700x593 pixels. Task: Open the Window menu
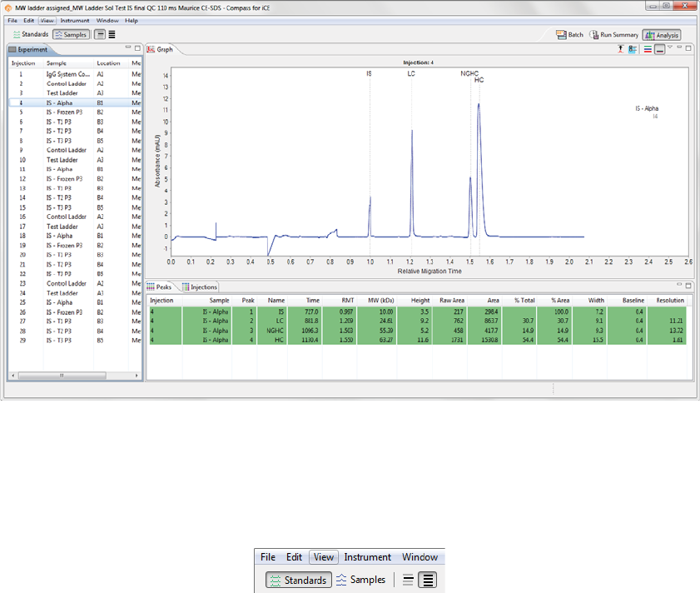pyautogui.click(x=107, y=20)
